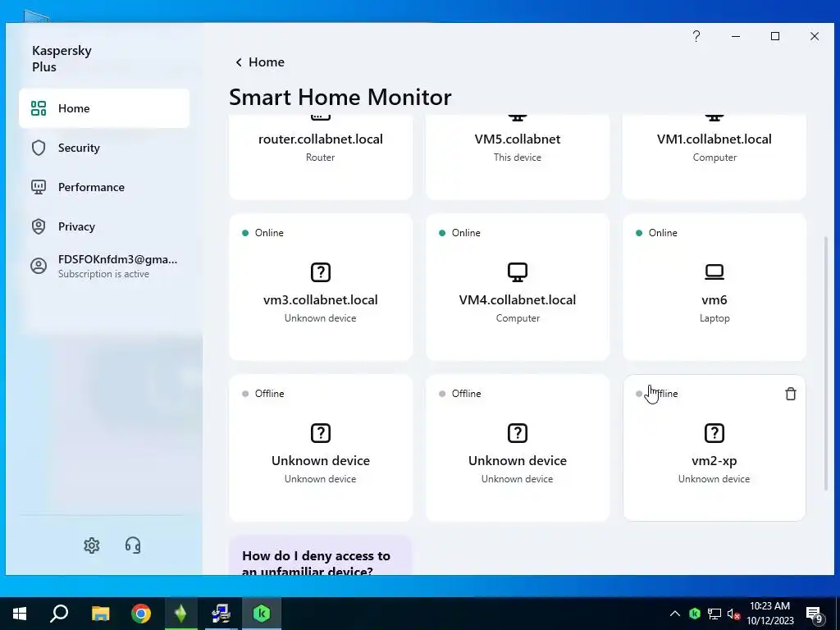Open 'How do I deny access' help card
840x630 pixels.
click(x=321, y=555)
